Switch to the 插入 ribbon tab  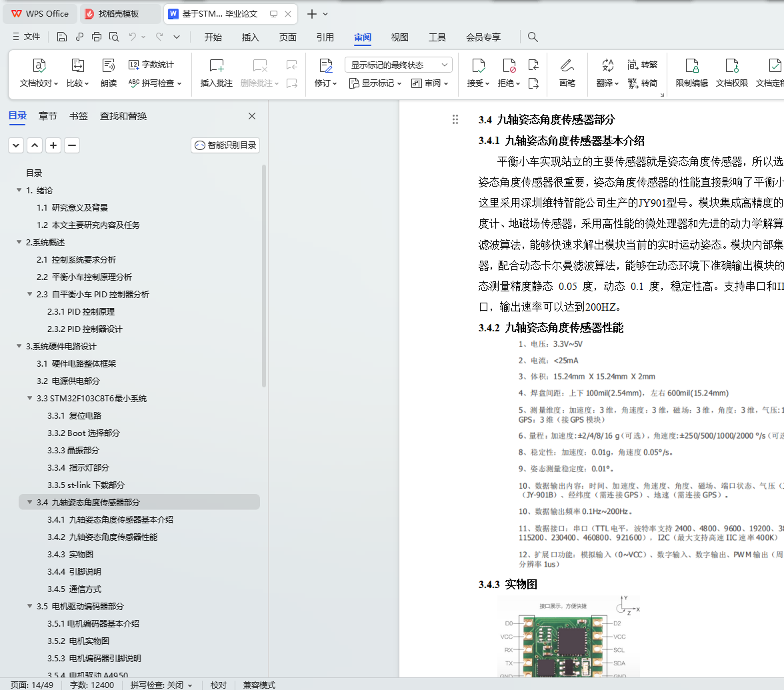[250, 37]
